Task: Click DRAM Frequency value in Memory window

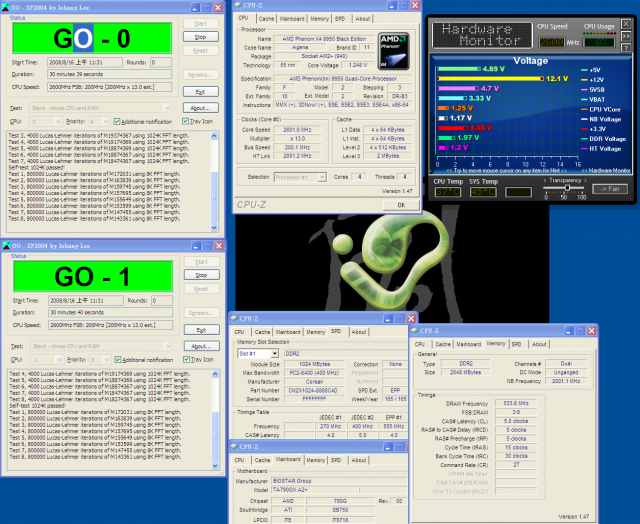Action: pos(516,403)
